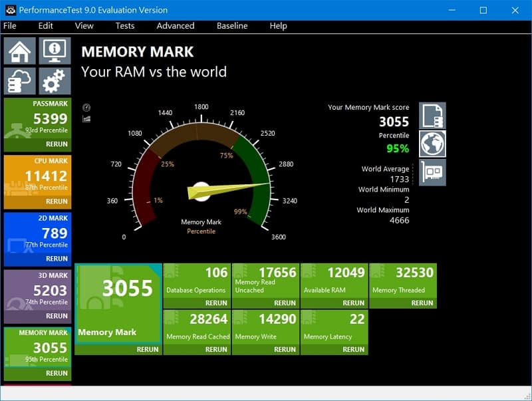Maximize the PerformanceTest window
Viewport: 532px width, 401px height.
(483, 10)
